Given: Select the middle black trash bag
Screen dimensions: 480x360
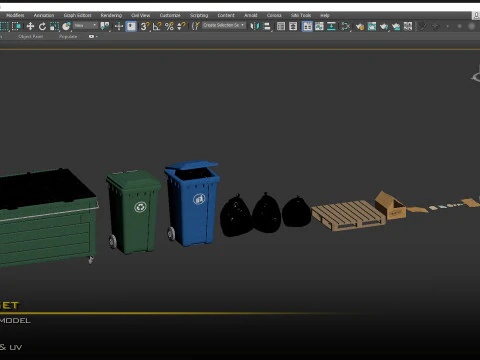Looking at the screenshot, I should click(x=266, y=213).
